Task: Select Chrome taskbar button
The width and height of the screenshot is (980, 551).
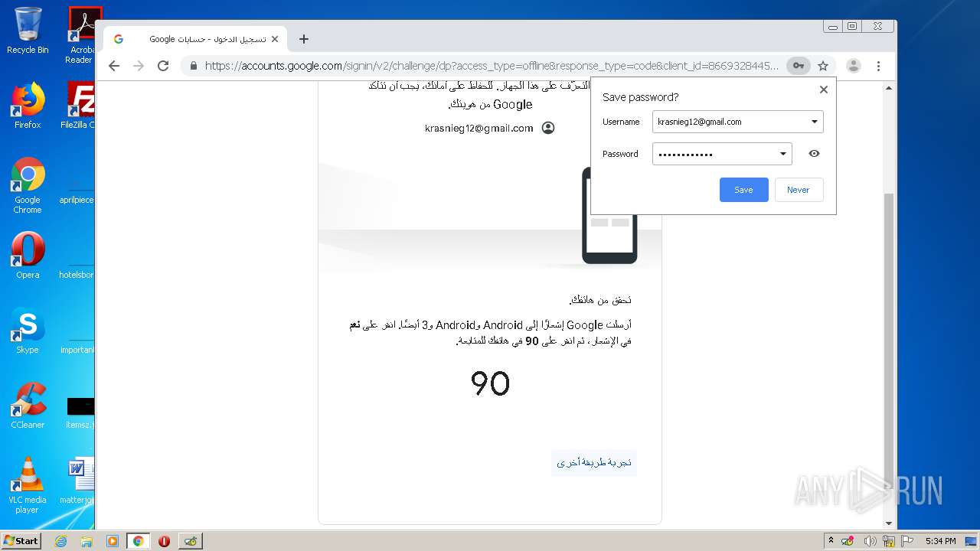Action: coord(138,541)
